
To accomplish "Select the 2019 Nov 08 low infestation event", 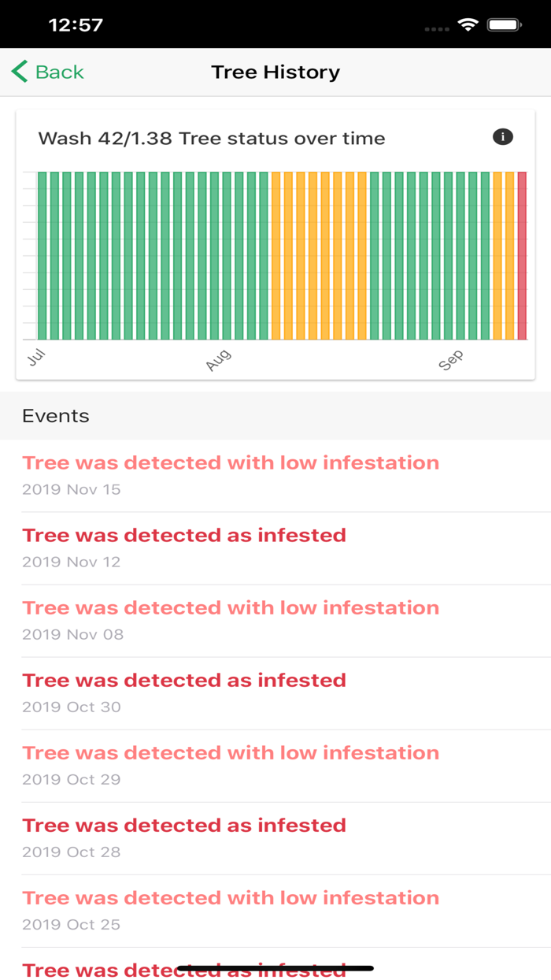I will [x=231, y=620].
